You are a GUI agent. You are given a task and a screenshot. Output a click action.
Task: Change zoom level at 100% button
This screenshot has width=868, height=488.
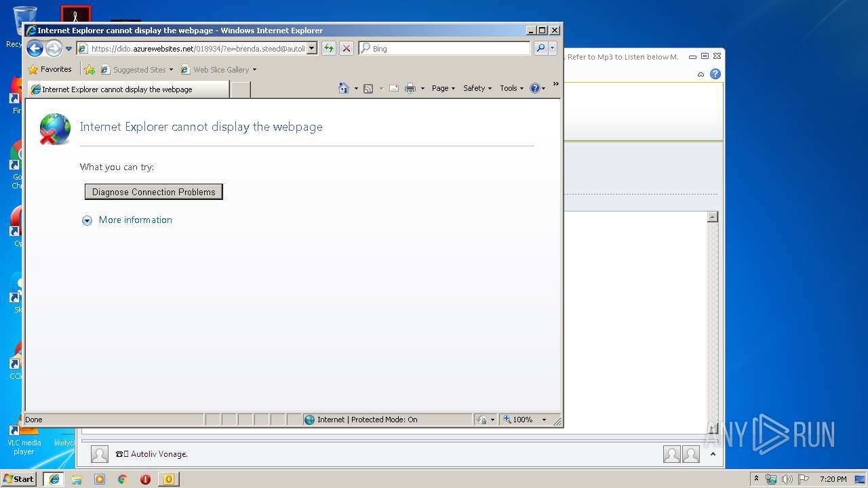pyautogui.click(x=524, y=420)
